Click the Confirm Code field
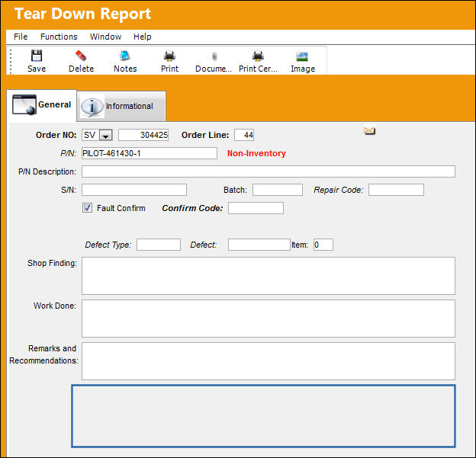 (256, 208)
